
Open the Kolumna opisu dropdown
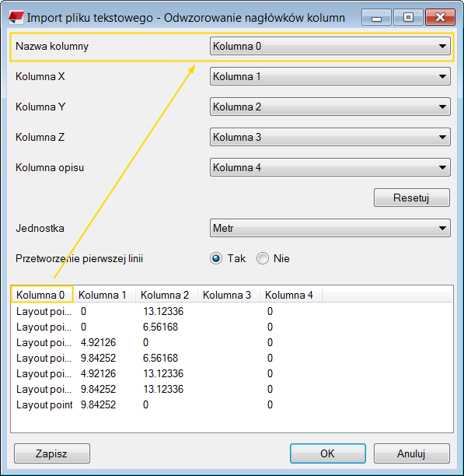(x=330, y=167)
